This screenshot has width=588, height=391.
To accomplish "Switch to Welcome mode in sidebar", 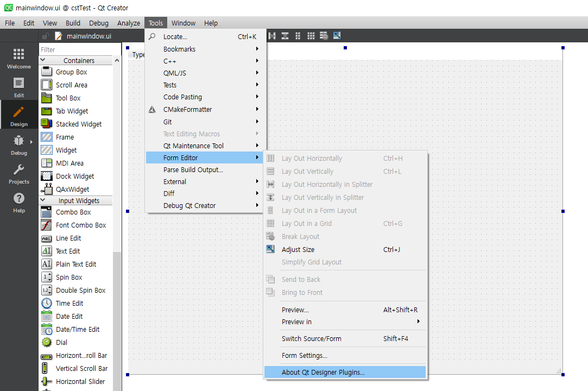I will point(19,58).
